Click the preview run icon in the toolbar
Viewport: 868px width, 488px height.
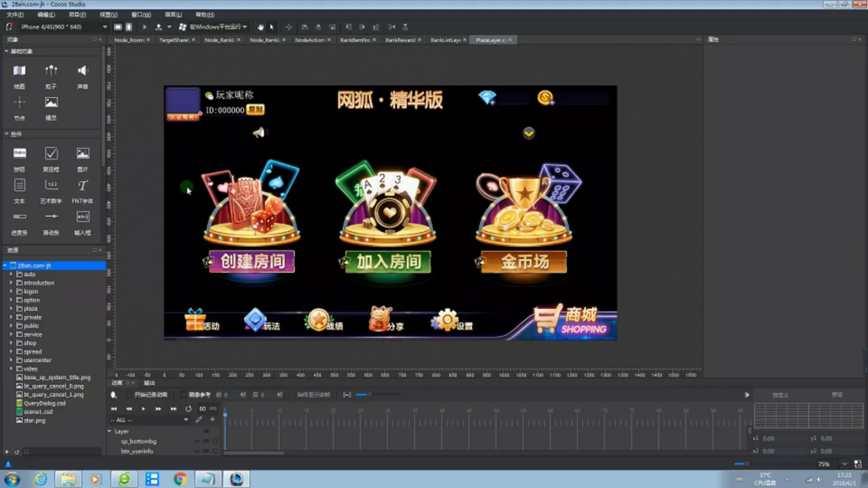coord(144,27)
